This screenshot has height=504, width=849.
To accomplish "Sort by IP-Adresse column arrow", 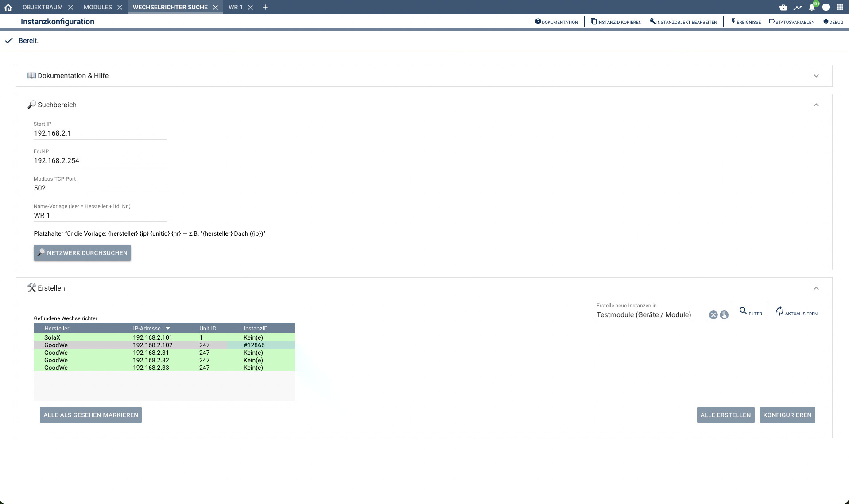I will click(x=168, y=329).
